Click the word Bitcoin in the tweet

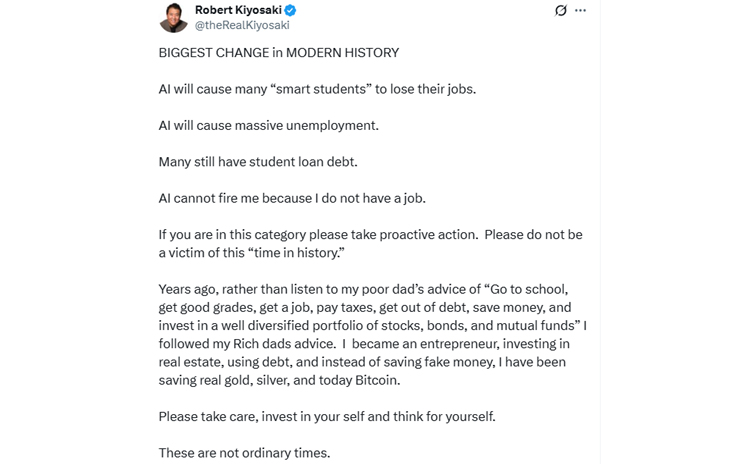coord(378,380)
